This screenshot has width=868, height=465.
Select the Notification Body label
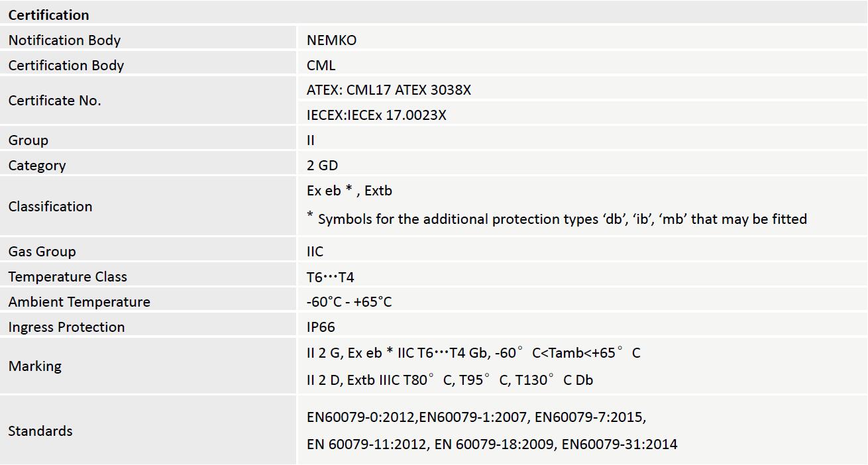(64, 40)
